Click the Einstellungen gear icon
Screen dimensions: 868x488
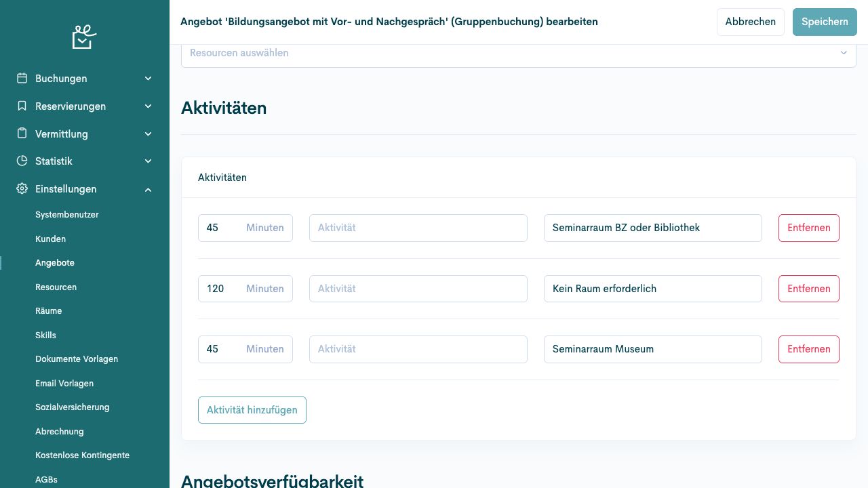[x=22, y=189]
